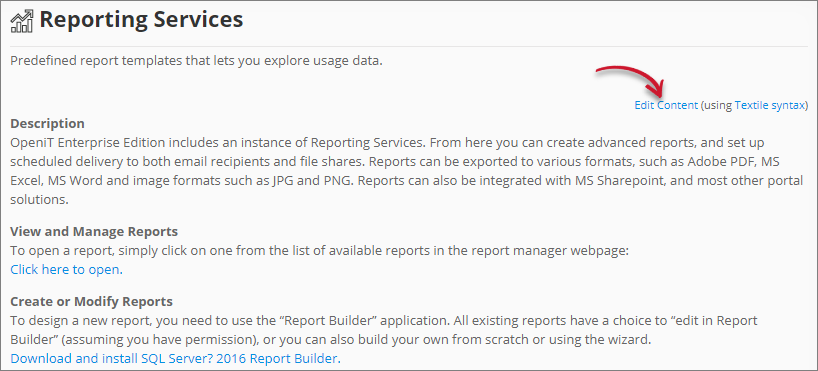Click the '(assuming you have permission)' text
This screenshot has width=818, height=371.
click(134, 340)
